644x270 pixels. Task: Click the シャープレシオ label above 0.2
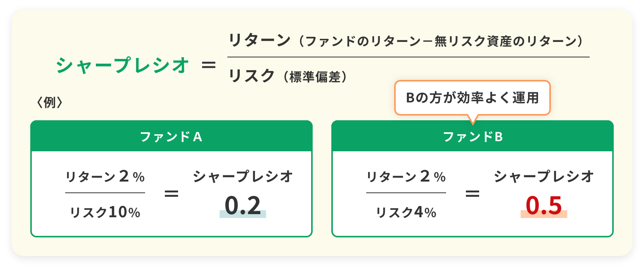(243, 177)
